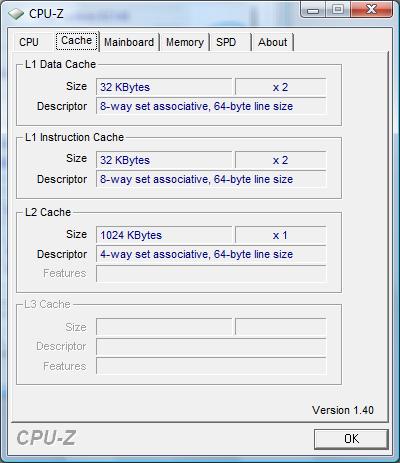400x463 pixels.
Task: Click the Version 1.40 text
Action: click(343, 410)
